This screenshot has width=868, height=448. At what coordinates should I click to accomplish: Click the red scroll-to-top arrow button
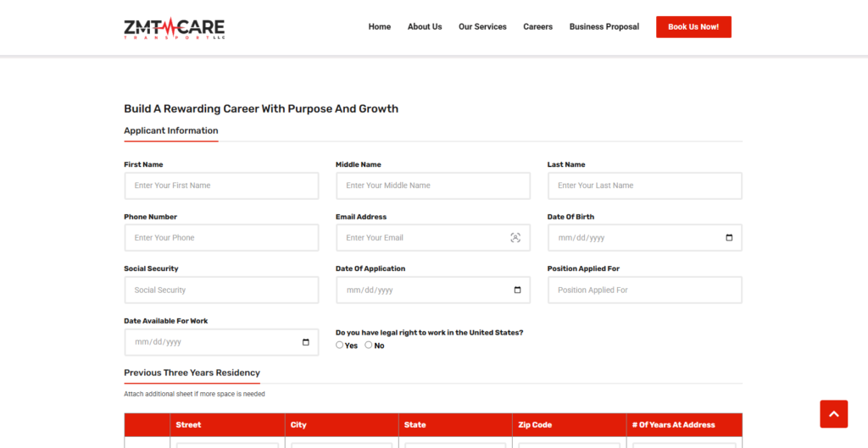833,414
